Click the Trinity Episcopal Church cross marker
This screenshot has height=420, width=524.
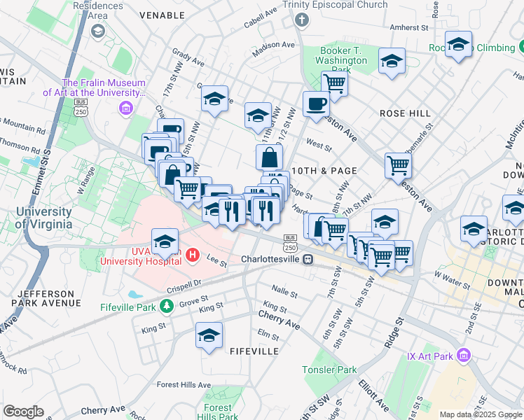click(x=302, y=20)
